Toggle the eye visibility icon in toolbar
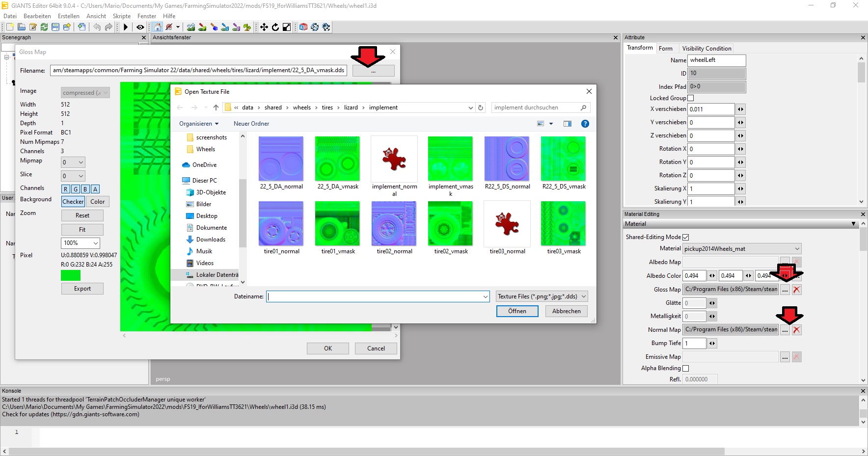Viewport: 868px width, 456px height. [140, 27]
